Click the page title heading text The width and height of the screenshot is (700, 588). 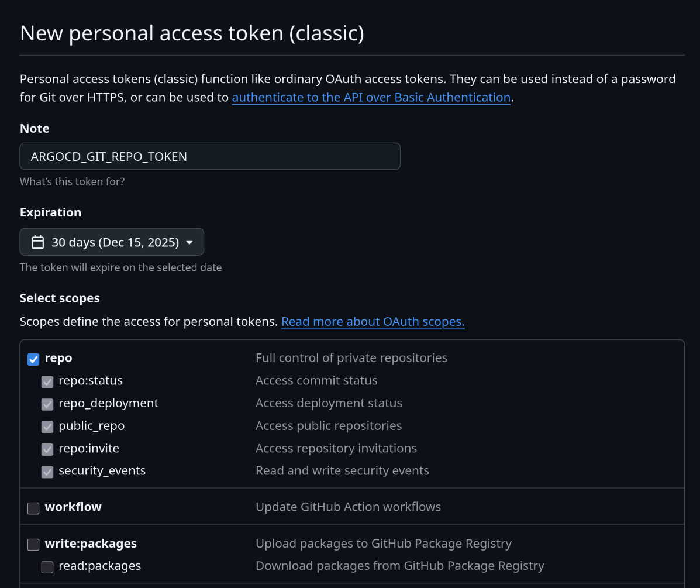coord(192,33)
